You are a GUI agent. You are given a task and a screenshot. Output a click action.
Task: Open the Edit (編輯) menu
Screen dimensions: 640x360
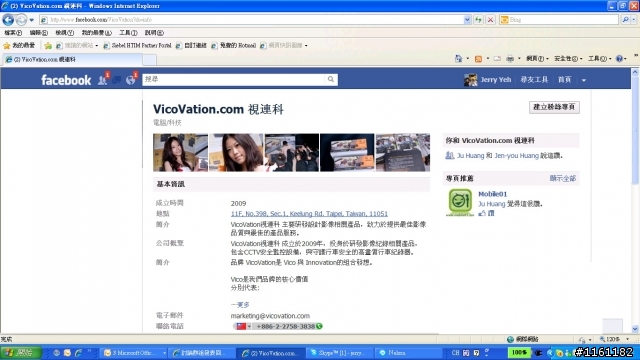[38, 33]
